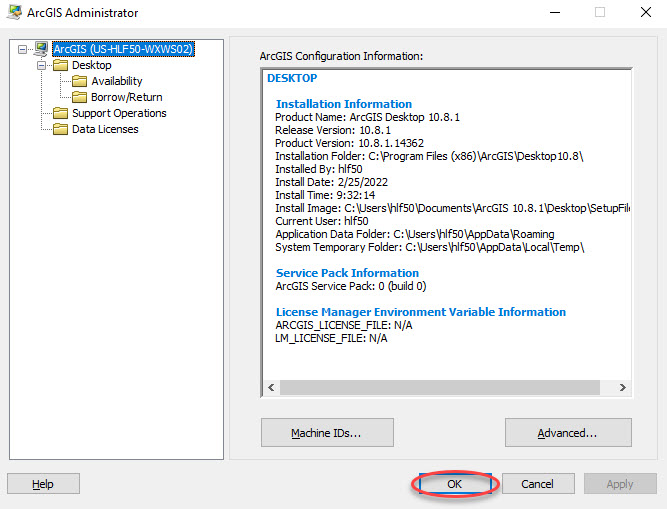
Task: Select the Desktop tree item
Action: (x=92, y=65)
